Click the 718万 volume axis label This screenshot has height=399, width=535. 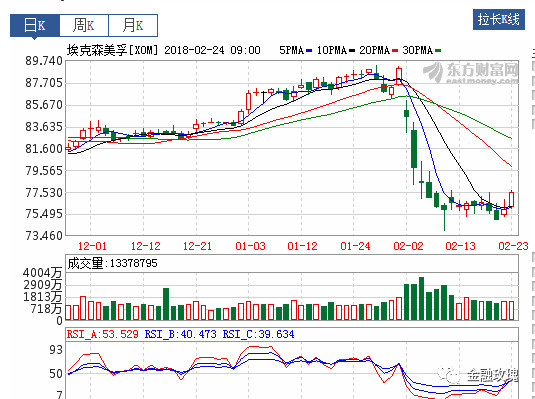click(x=46, y=309)
